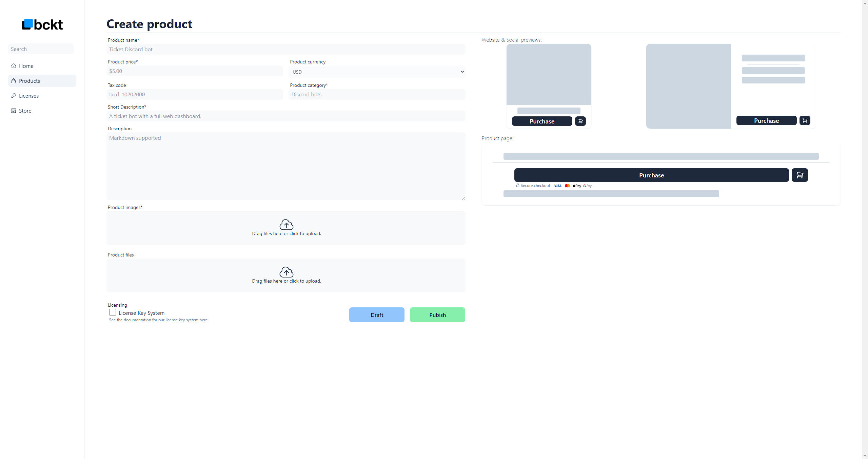Click the cloud upload icon under Product images

point(286,224)
